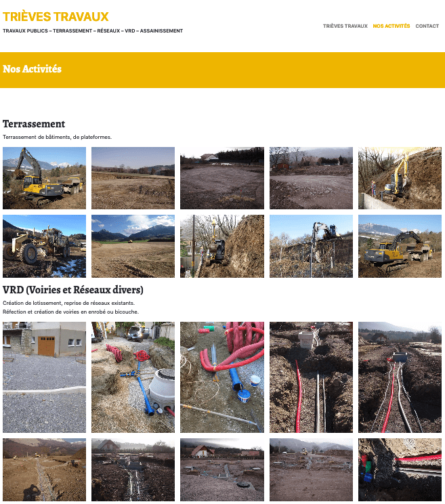Open Terrassement photo of yellow excavator loading truck
This screenshot has width=445, height=504.
44,178
